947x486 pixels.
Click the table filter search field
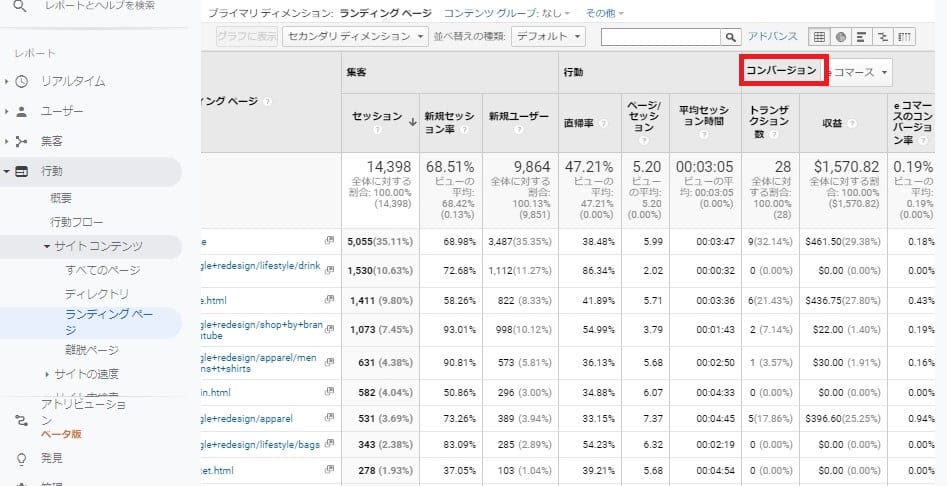(660, 37)
